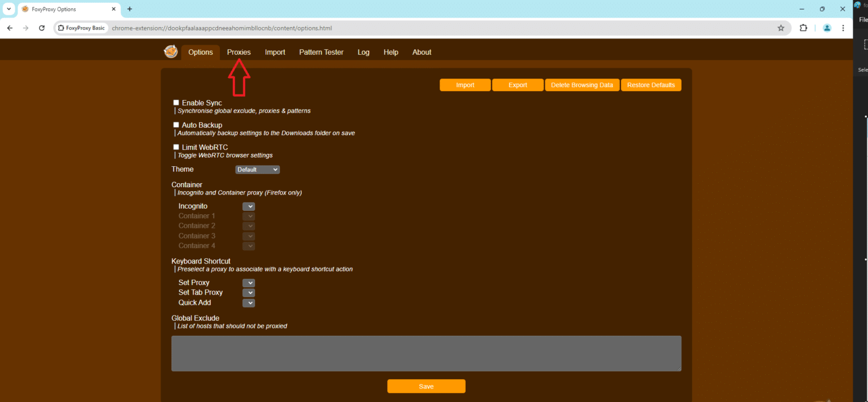Click the FoxyProxy Basic badge in address bar
This screenshot has width=868, height=402.
[x=81, y=28]
